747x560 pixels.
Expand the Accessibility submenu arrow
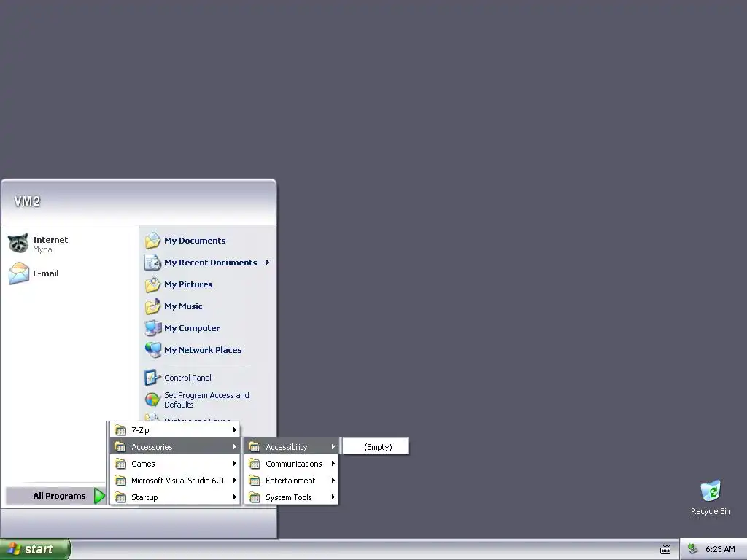pos(333,447)
